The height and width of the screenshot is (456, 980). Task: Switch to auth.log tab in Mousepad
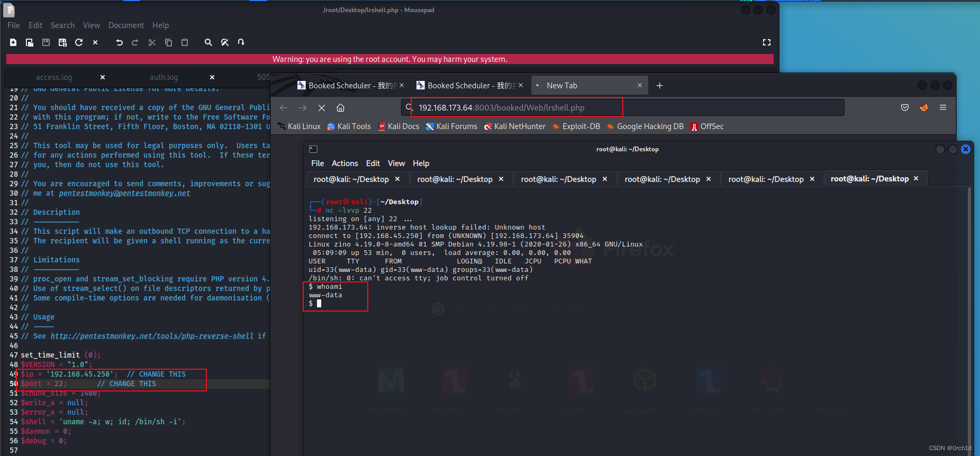coord(164,77)
